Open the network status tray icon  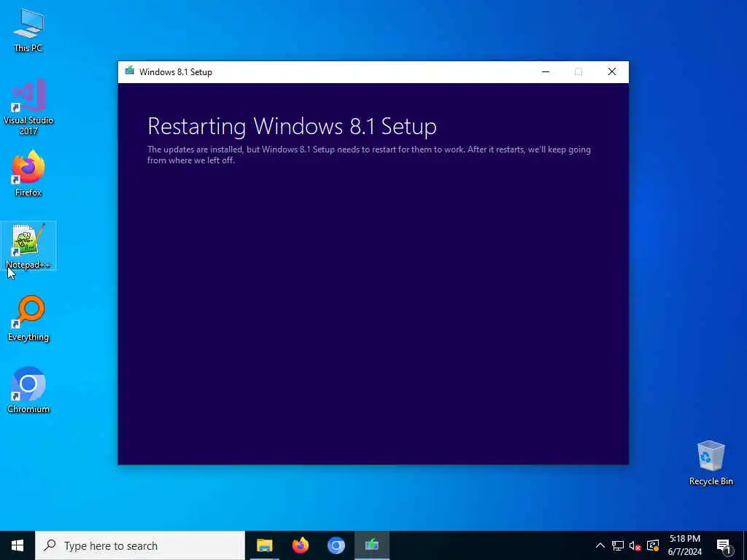[618, 545]
